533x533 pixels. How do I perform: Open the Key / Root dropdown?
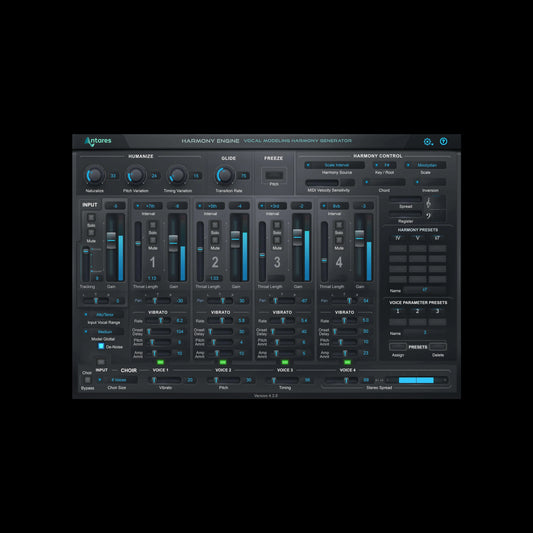384,165
